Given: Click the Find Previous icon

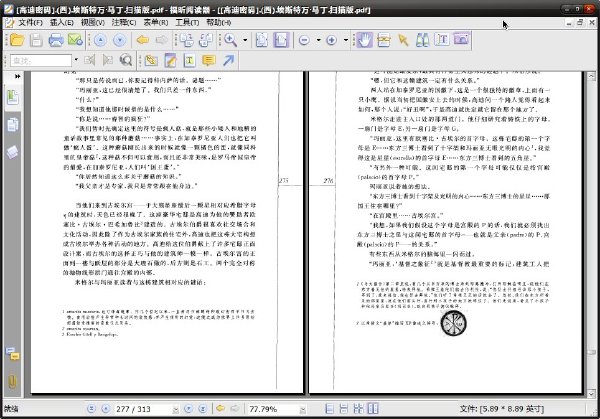Looking at the screenshot, I should point(89,60).
